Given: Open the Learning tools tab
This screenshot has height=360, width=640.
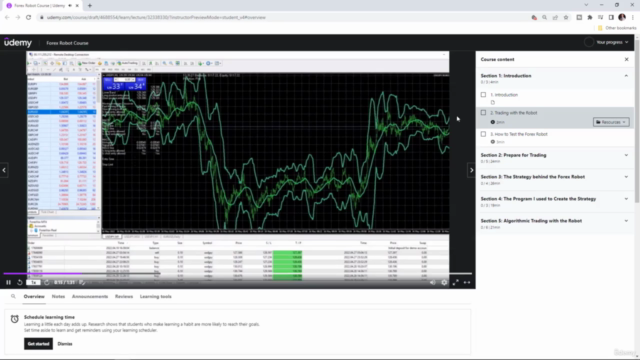Looking at the screenshot, I should [156, 297].
